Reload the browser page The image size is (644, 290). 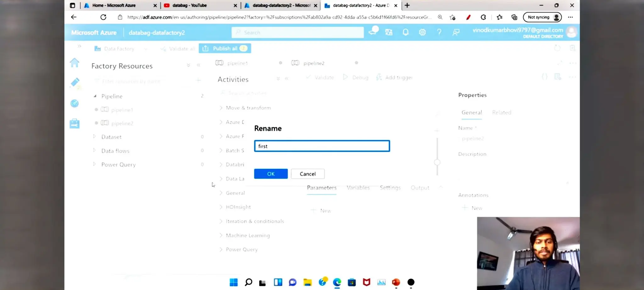click(x=103, y=17)
